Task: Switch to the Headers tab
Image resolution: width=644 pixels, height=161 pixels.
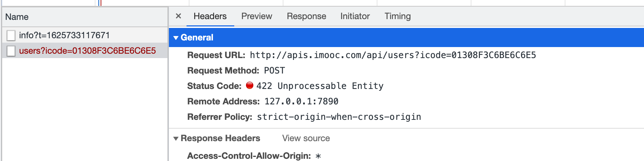Action: pyautogui.click(x=210, y=16)
